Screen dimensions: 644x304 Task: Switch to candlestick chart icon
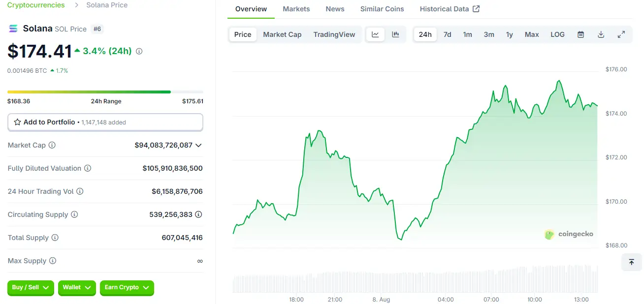pos(395,34)
